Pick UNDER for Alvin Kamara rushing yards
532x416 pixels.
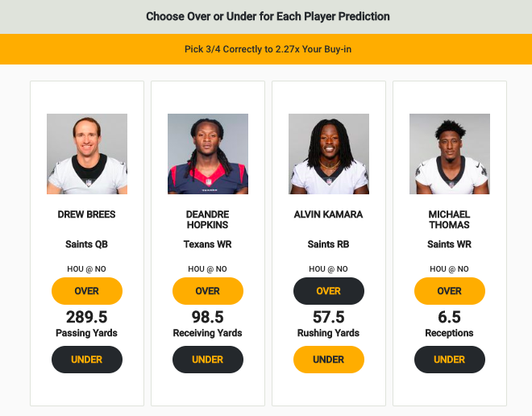328,360
